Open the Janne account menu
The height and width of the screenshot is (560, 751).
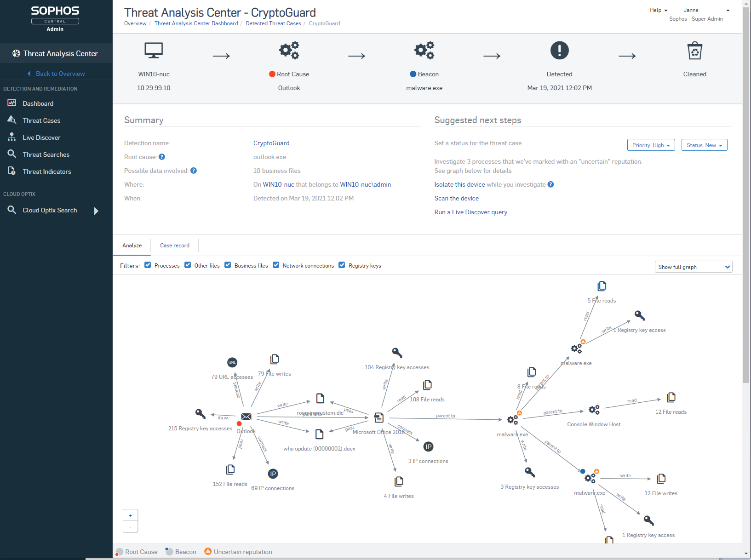pos(706,10)
